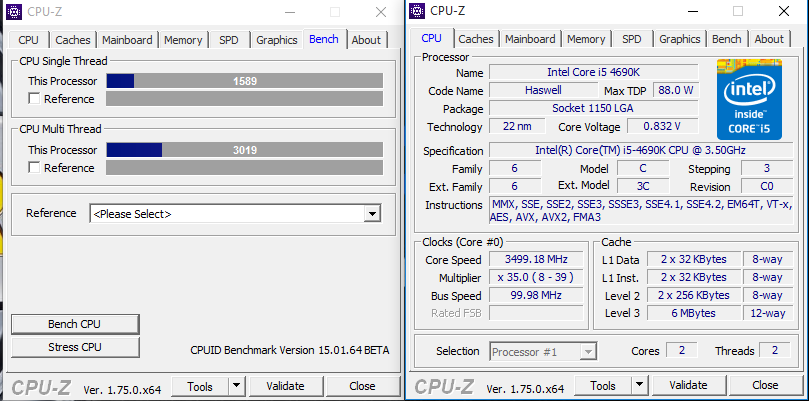Click the empty Rated FSB field
Image resolution: width=809 pixels, height=401 pixels.
536,313
